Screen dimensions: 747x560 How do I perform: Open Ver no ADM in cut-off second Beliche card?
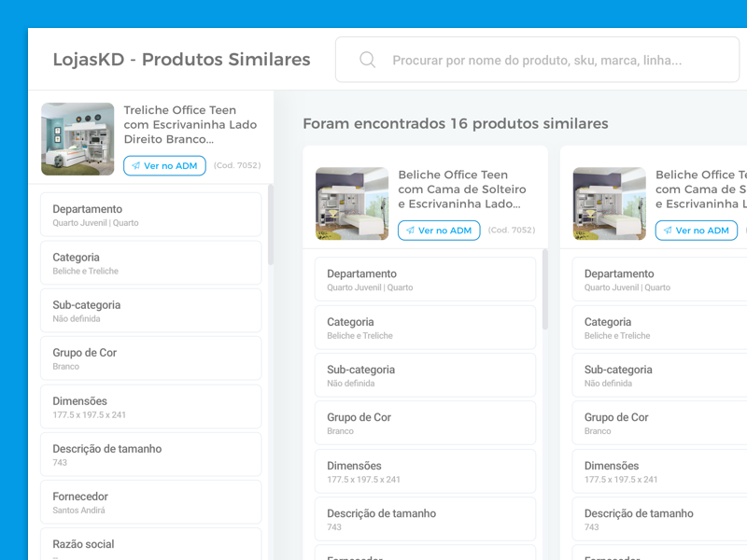[x=697, y=231]
